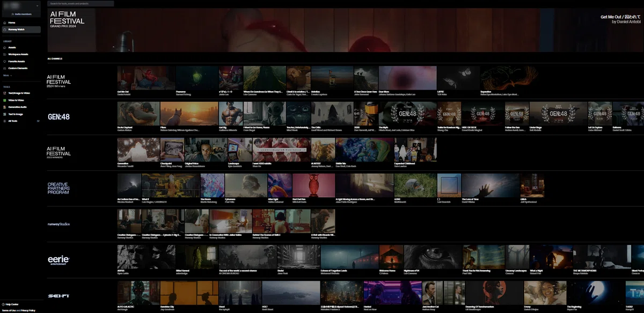The width and height of the screenshot is (644, 313).
Task: Play the Get Big bodybuilder thumbnail
Action: (231, 114)
